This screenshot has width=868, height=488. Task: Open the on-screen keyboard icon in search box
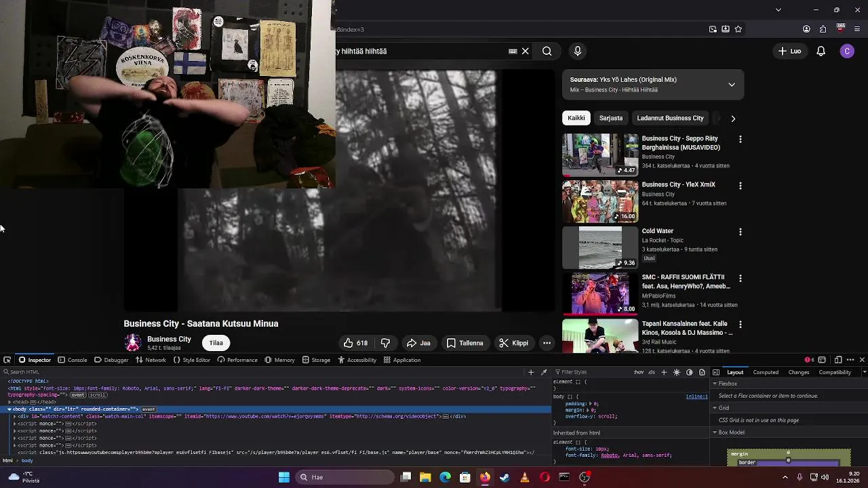513,51
